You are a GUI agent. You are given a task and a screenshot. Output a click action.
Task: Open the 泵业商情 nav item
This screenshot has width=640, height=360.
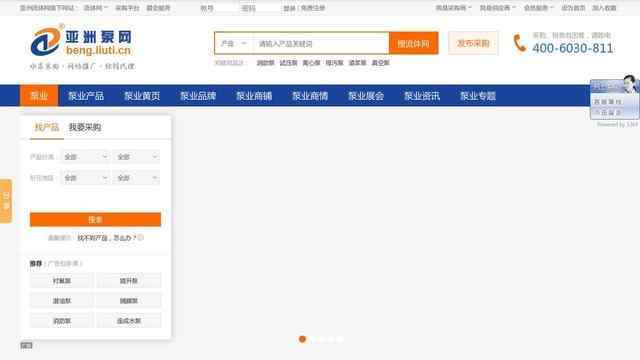(x=310, y=96)
